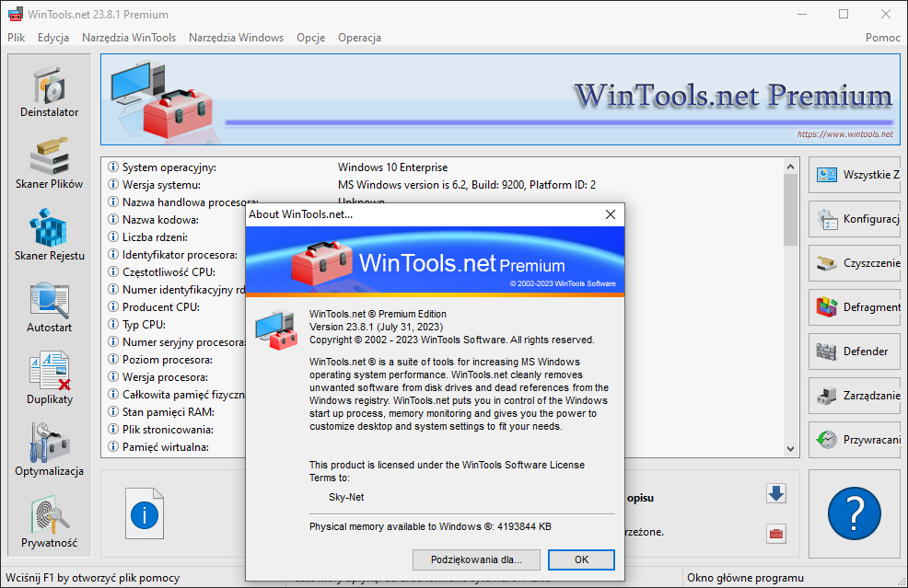908x588 pixels.
Task: Open the Prywatność tool
Action: coord(49,523)
